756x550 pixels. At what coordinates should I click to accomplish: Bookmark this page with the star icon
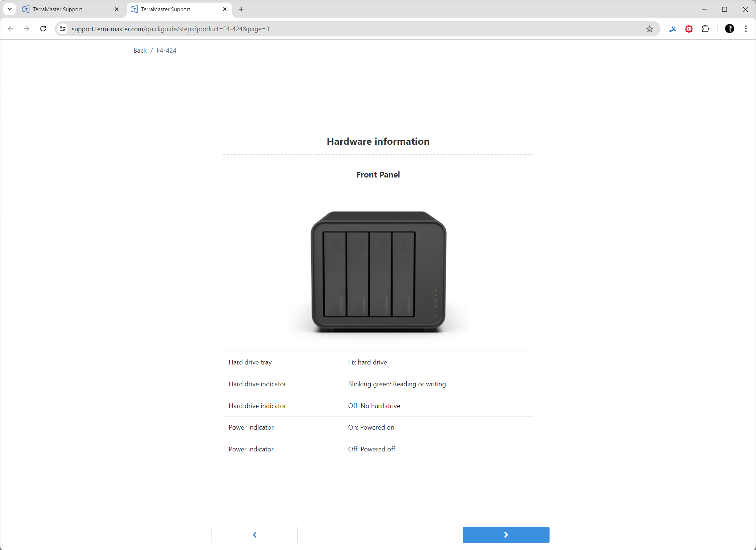650,29
